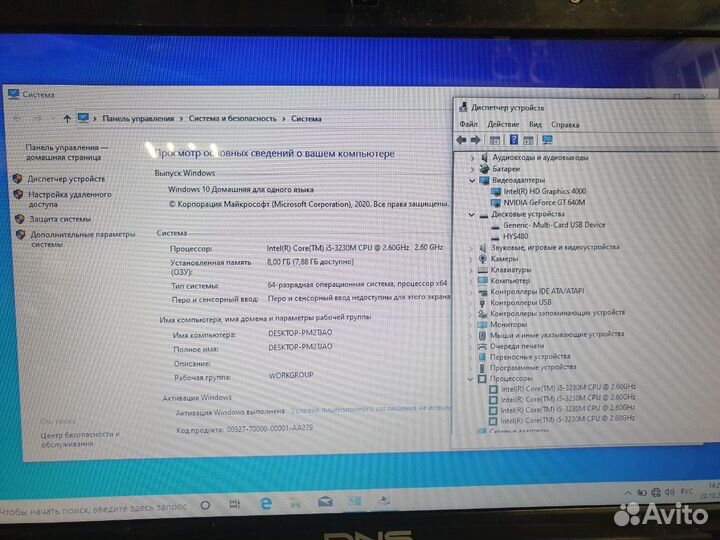The image size is (720, 540).
Task: Select the Компьютер category
Action: 510,281
